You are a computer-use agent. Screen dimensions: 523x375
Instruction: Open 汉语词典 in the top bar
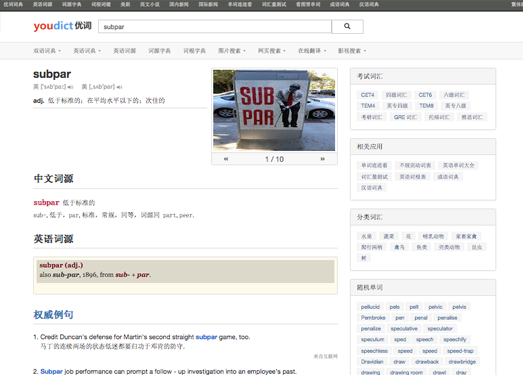[x=369, y=4]
